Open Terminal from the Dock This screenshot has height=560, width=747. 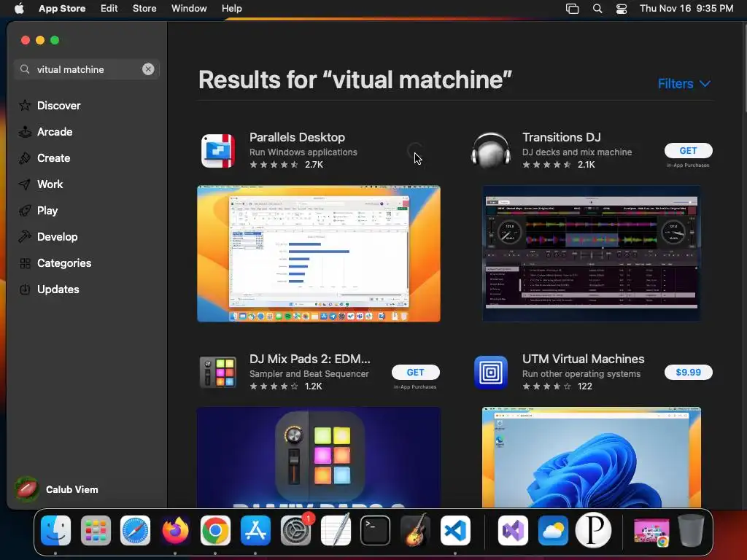[376, 530]
